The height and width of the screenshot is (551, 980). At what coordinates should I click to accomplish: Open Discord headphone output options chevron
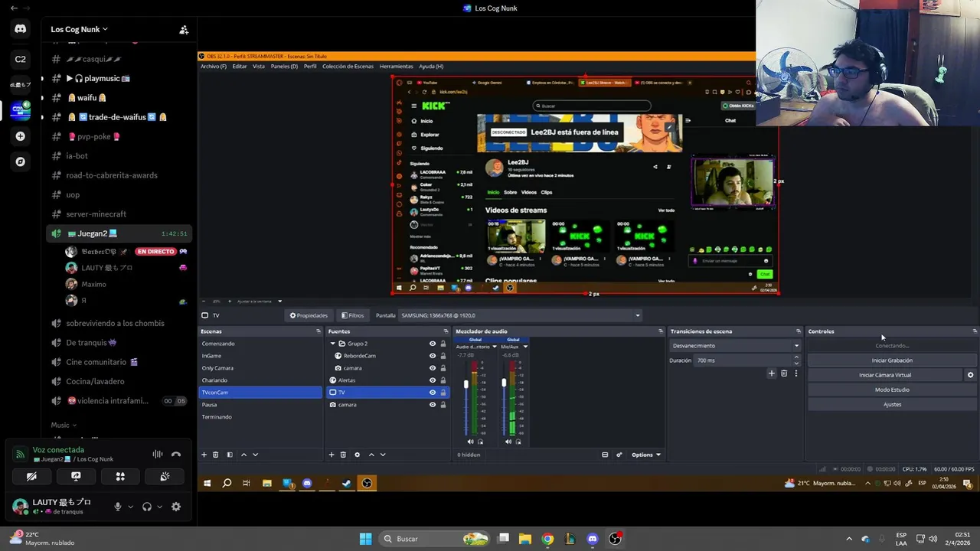pyautogui.click(x=159, y=507)
